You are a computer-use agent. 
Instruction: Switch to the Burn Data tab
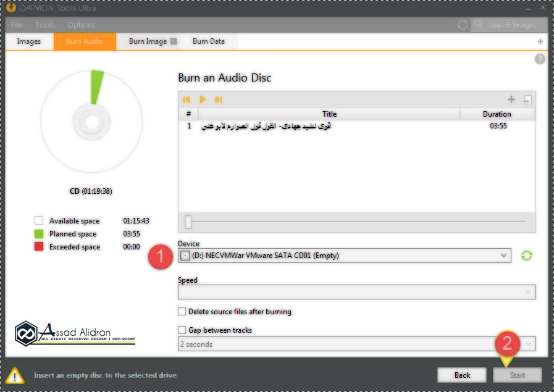tap(209, 41)
